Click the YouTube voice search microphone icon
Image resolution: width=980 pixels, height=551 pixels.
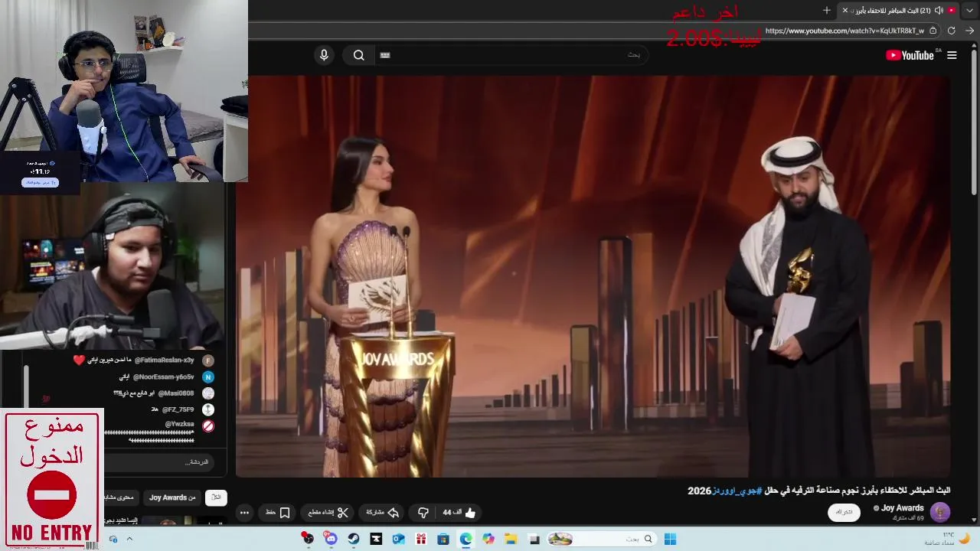[x=324, y=55]
